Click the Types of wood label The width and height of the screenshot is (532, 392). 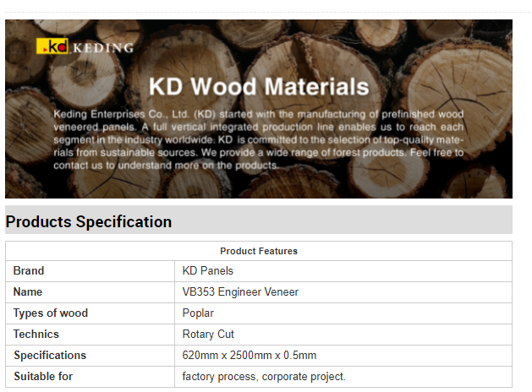[x=51, y=313]
